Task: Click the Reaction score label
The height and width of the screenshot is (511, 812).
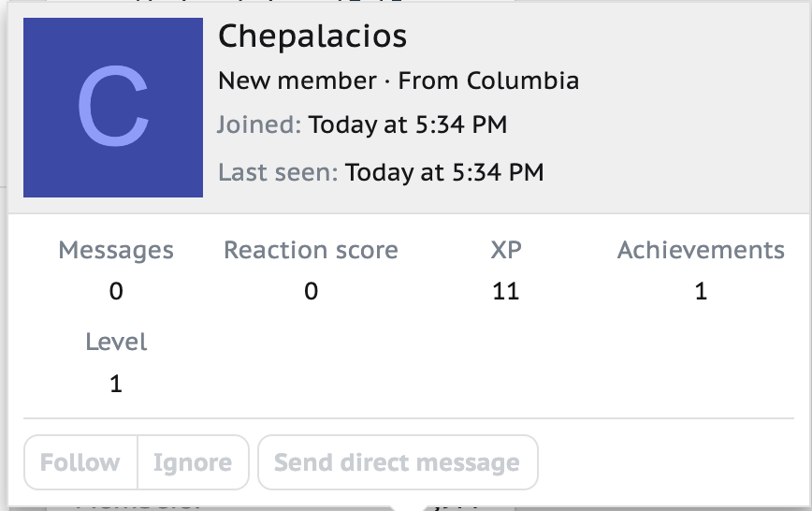Action: click(x=311, y=250)
